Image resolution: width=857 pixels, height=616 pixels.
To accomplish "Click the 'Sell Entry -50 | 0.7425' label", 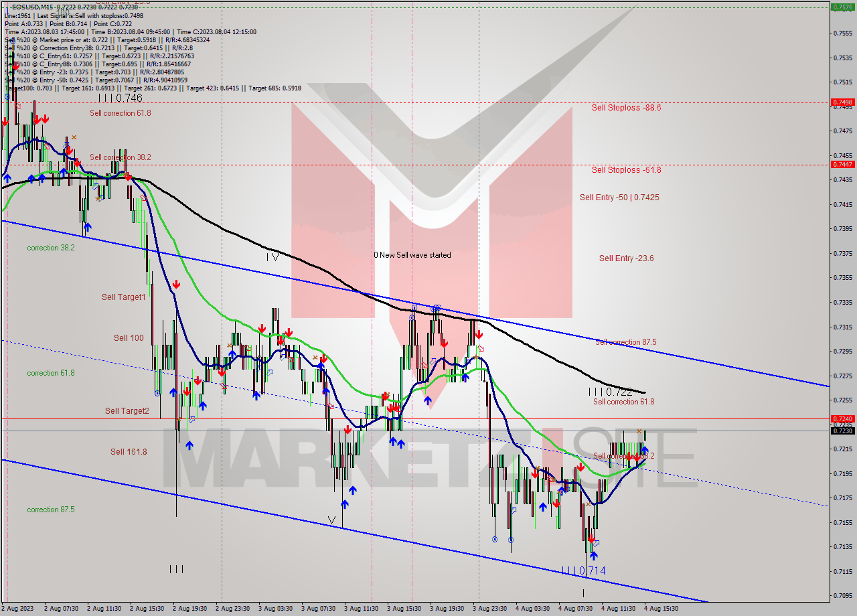I will (x=619, y=198).
